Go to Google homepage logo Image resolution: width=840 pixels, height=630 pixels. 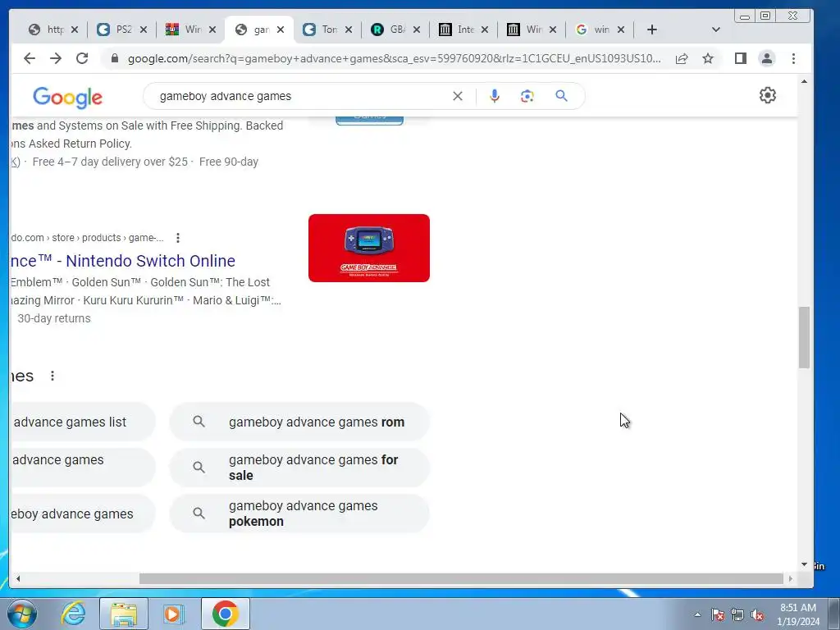coord(67,97)
